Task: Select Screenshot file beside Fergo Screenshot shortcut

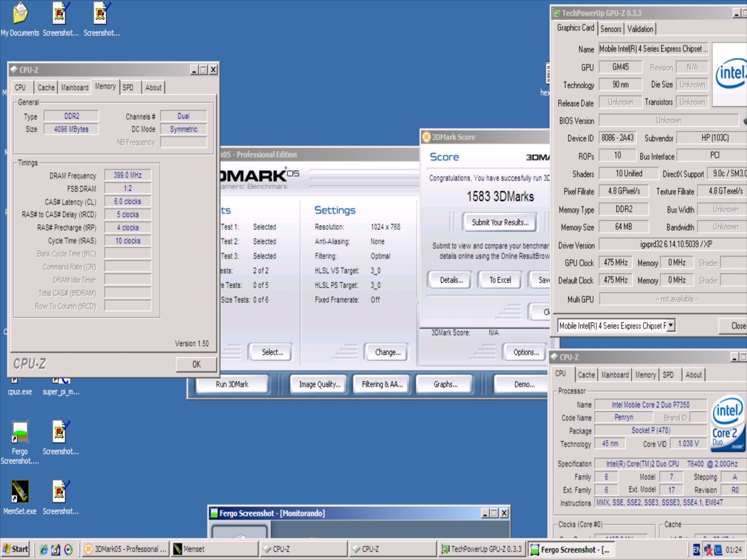Action: 61,438
